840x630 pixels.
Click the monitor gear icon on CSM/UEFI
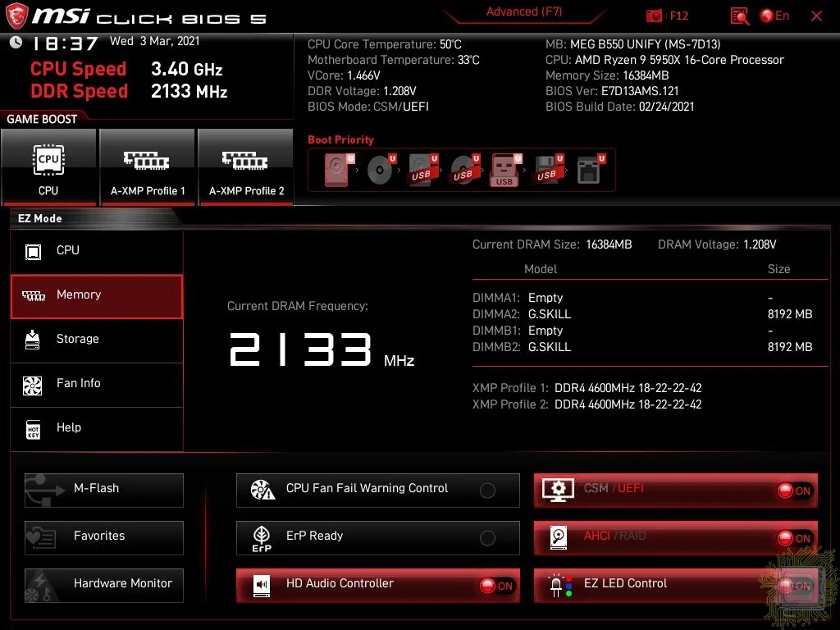click(x=558, y=490)
